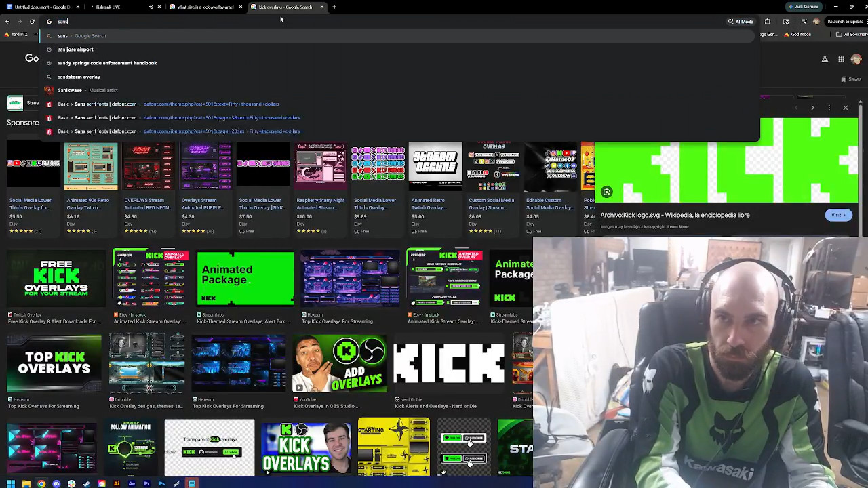This screenshot has height=488, width=868.
Task: Open the Free Kick Overlays For Your Stream image
Action: 56,279
